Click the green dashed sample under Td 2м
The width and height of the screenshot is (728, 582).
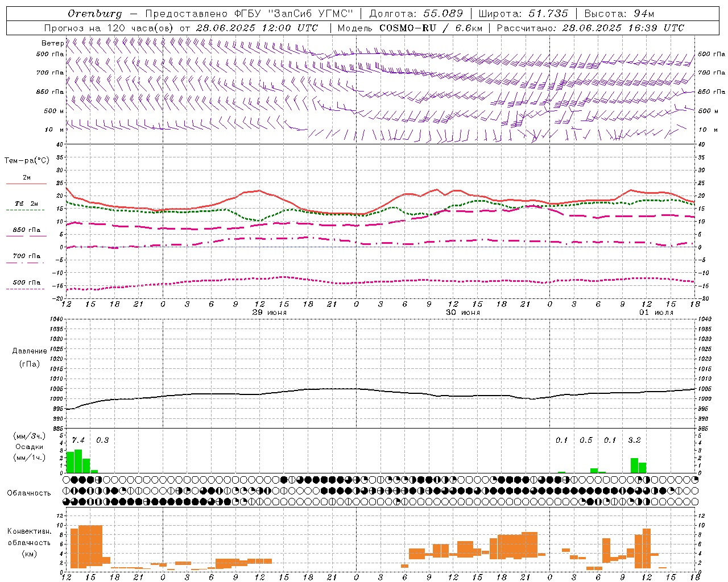point(25,210)
